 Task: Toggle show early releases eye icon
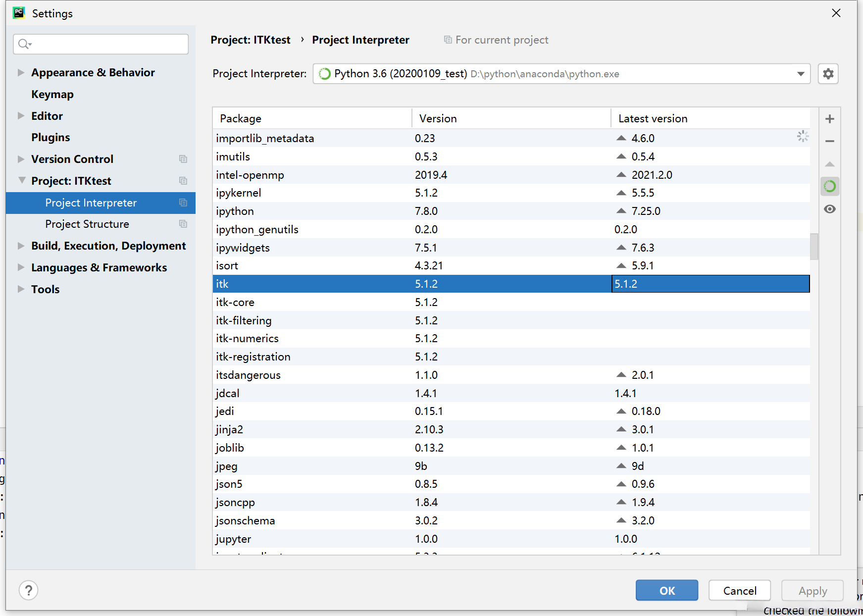tap(830, 209)
